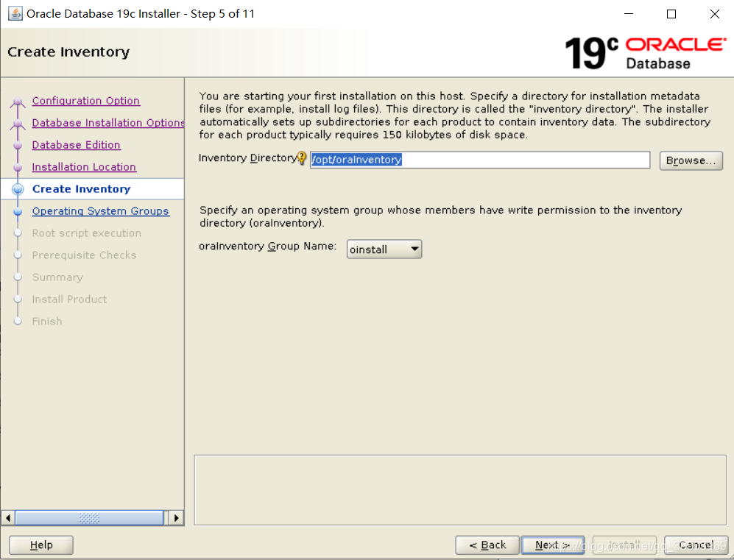Click the Operating System Groups step bullet
The image size is (734, 560).
(18, 211)
